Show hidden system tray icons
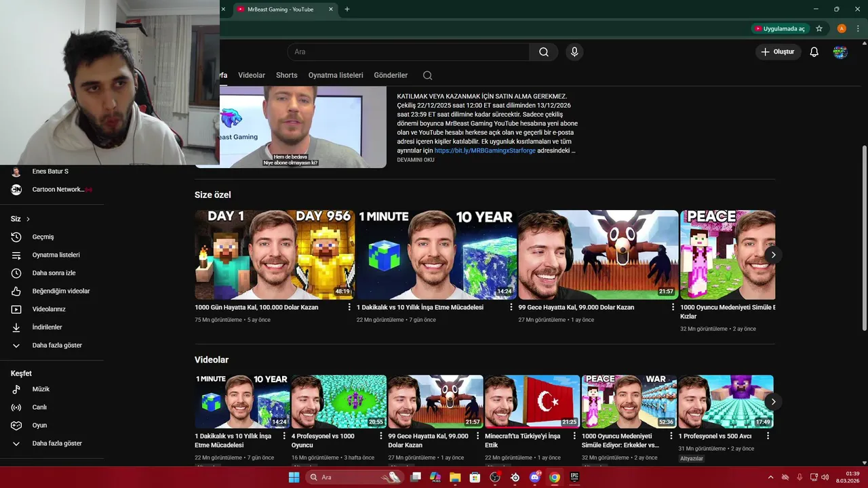This screenshot has width=868, height=488. (770, 477)
